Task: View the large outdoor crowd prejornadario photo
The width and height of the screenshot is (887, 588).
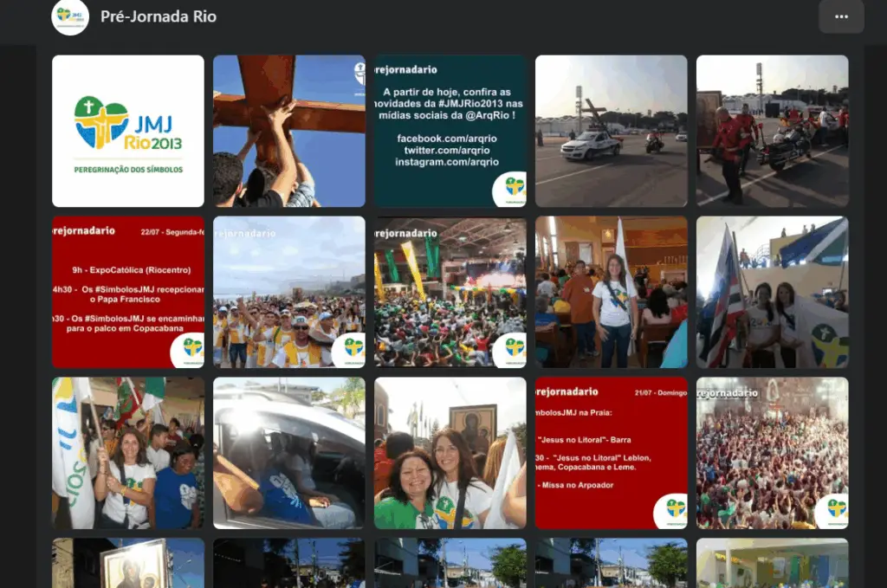Action: [x=772, y=452]
